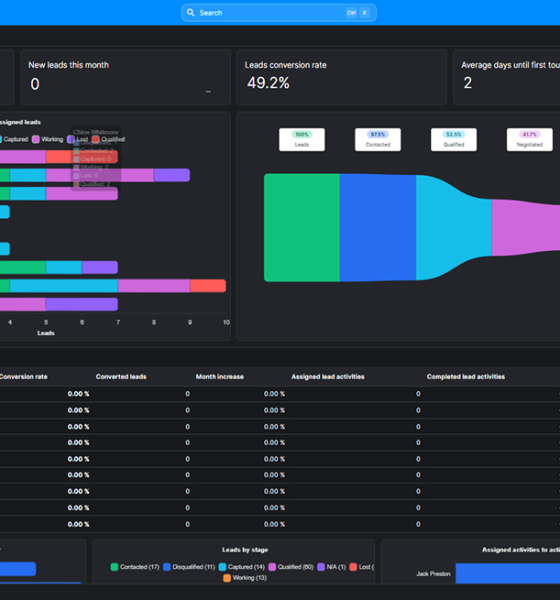Toggle Contacted (17) in Leads by stage legend

[135, 567]
